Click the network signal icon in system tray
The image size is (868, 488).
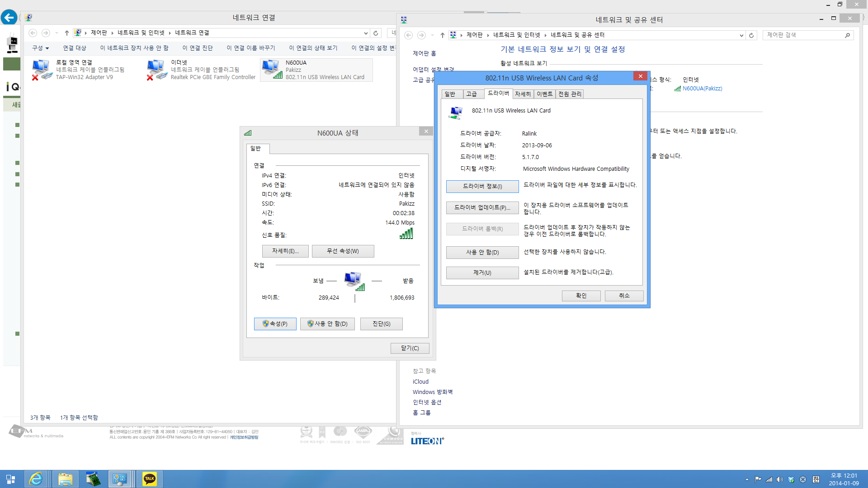pos(769,479)
